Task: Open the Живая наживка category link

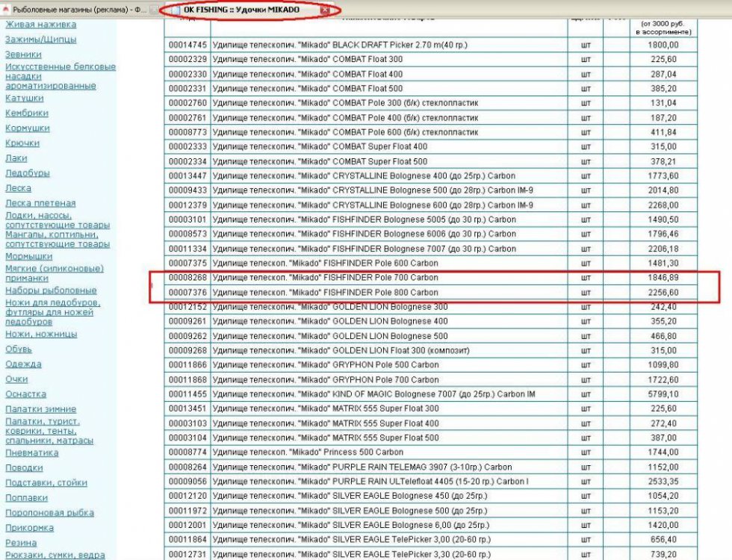Action: pos(40,24)
